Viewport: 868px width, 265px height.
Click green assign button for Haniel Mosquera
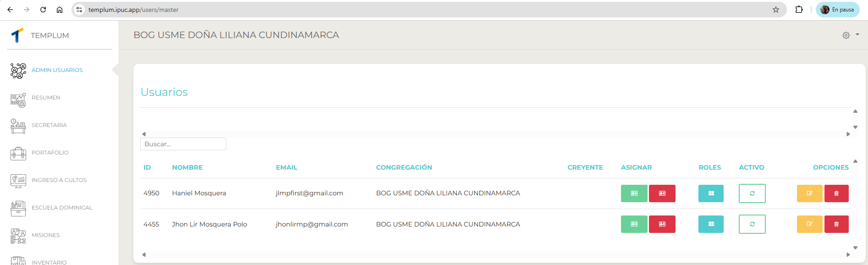(x=634, y=193)
